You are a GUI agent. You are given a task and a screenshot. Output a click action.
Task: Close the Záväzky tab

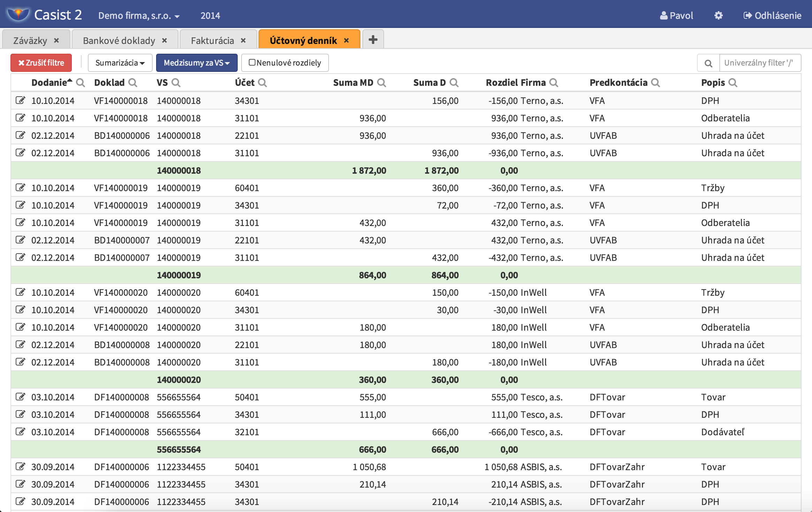point(56,40)
